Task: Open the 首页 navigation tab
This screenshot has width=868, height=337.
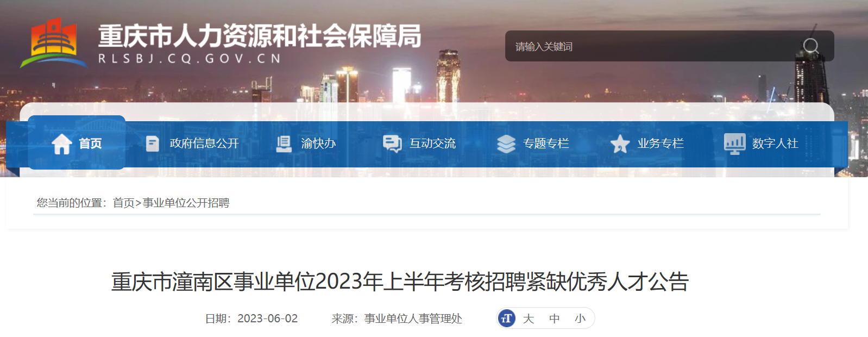Action: tap(77, 142)
